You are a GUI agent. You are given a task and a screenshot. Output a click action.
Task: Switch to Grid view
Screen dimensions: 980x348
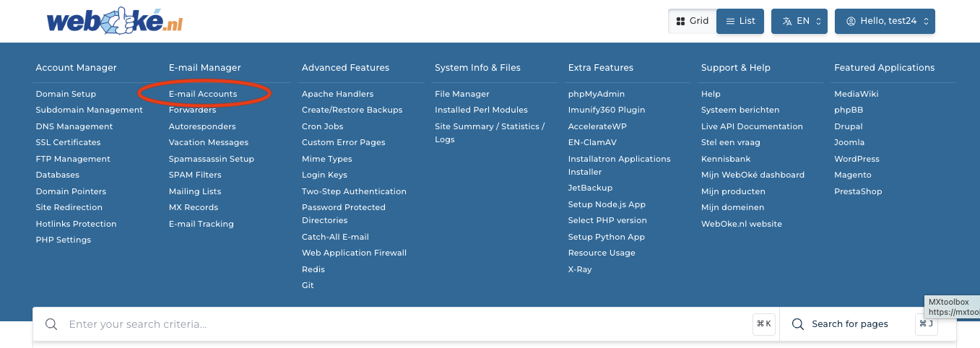click(x=692, y=21)
